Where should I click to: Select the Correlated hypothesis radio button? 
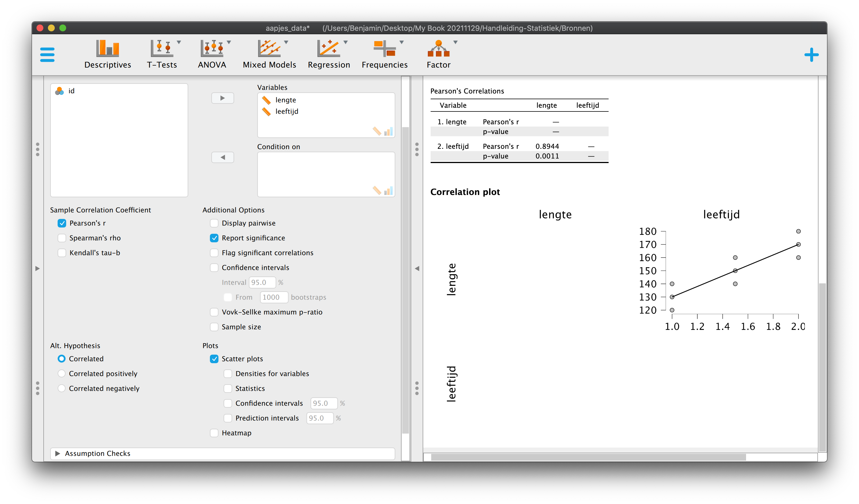pyautogui.click(x=61, y=359)
